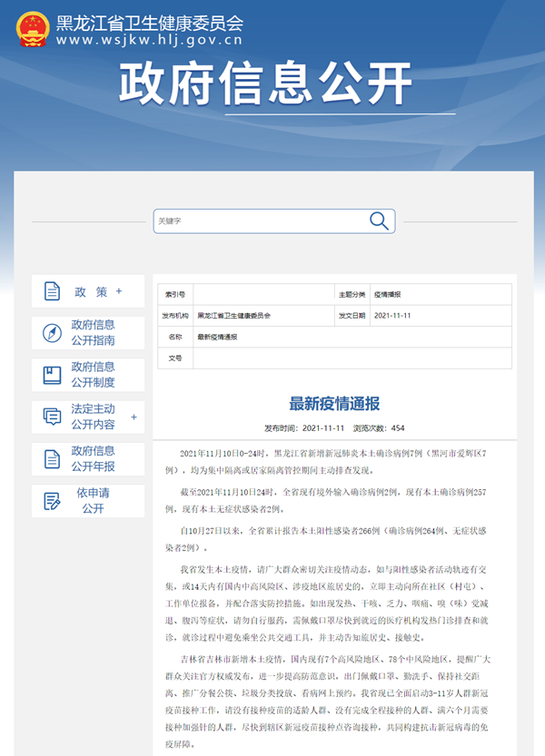
Task: Click the magnifier search icon
Action: pyautogui.click(x=379, y=221)
